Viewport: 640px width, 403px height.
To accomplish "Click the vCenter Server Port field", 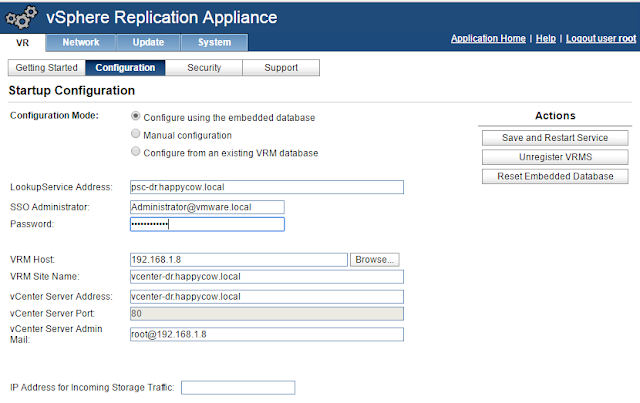I will (267, 314).
